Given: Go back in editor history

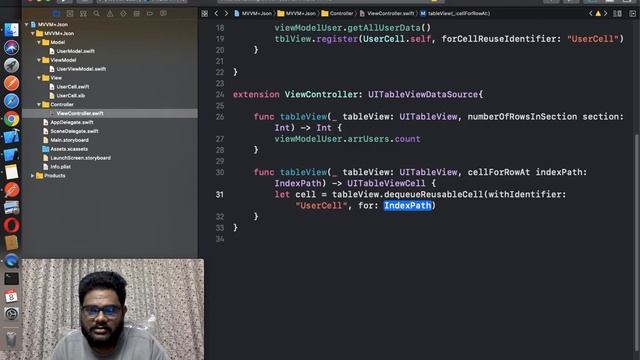Looking at the screenshot, I should coord(216,13).
